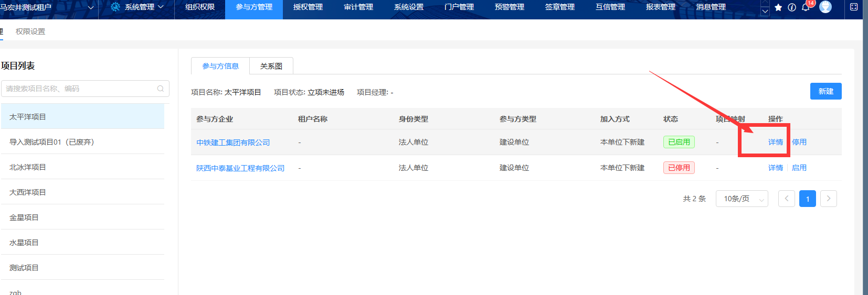Go to previous page arrow
Screen dimensions: 868x295
(787, 199)
